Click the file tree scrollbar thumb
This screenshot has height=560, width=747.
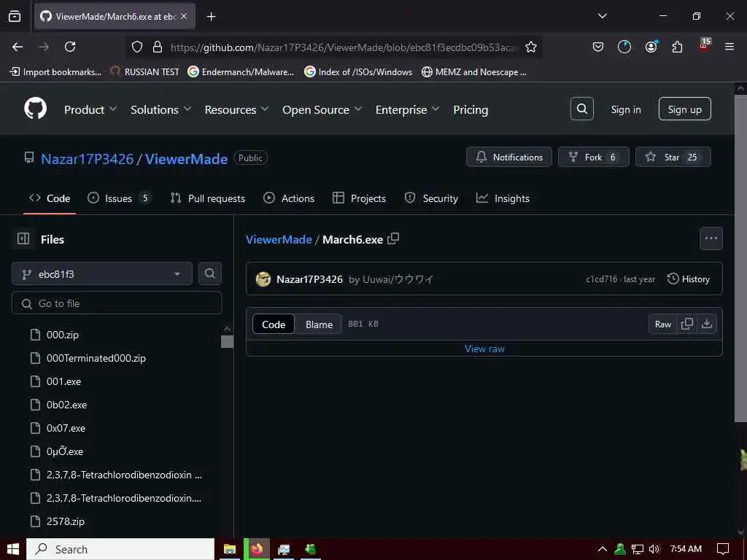coord(228,341)
